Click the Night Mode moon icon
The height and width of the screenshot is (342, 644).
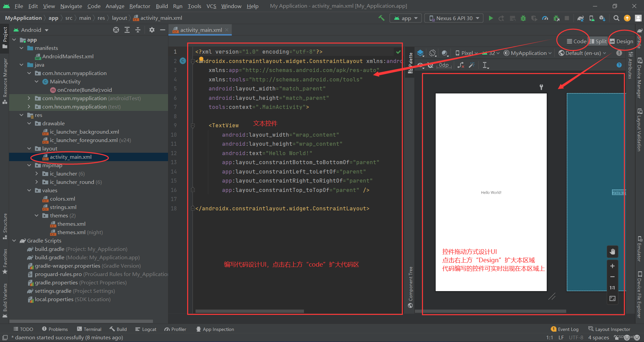(x=445, y=53)
